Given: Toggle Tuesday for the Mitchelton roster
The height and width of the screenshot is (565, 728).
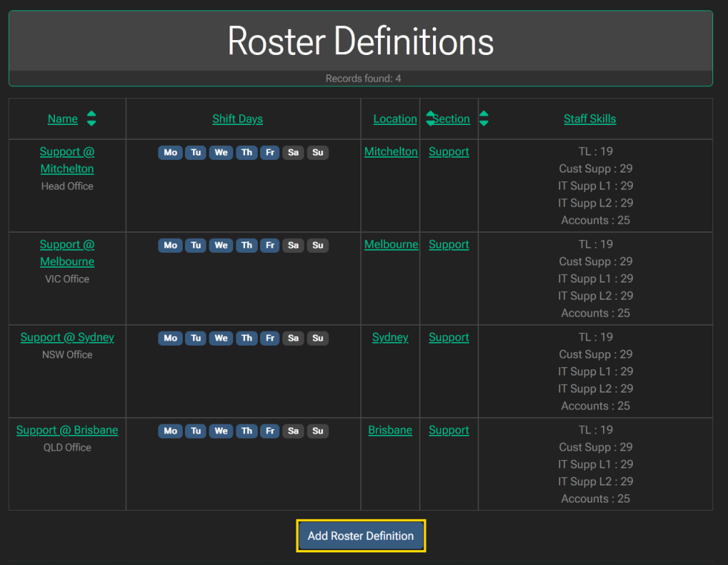Looking at the screenshot, I should [x=195, y=152].
